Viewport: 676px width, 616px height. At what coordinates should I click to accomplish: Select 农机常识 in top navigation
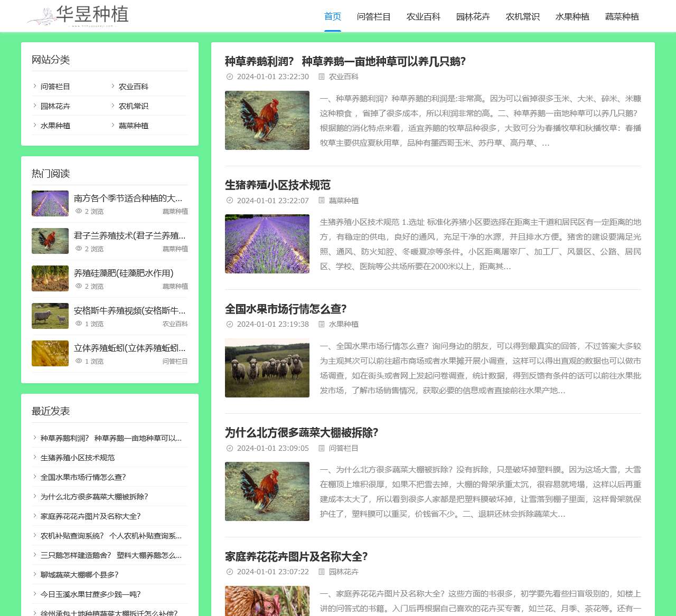[523, 16]
